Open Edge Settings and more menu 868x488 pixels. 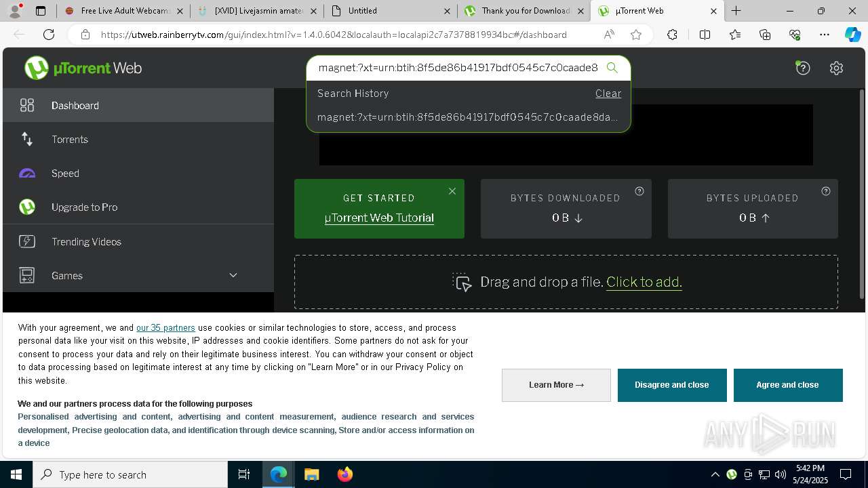tap(825, 35)
